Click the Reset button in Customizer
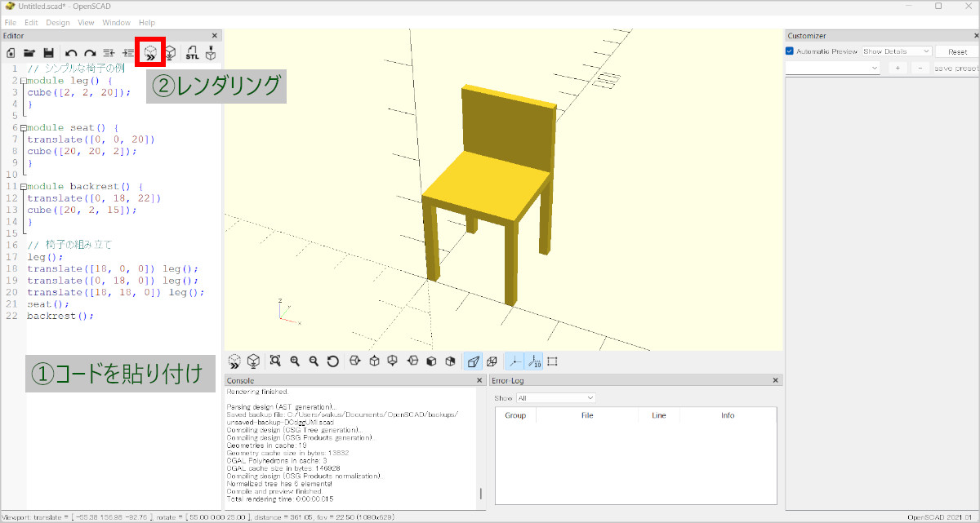 point(957,51)
